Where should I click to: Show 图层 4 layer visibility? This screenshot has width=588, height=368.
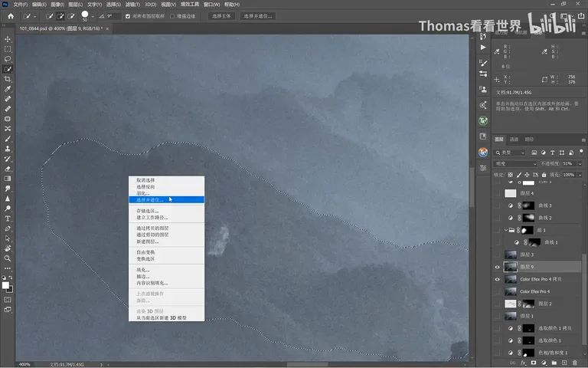pos(498,193)
